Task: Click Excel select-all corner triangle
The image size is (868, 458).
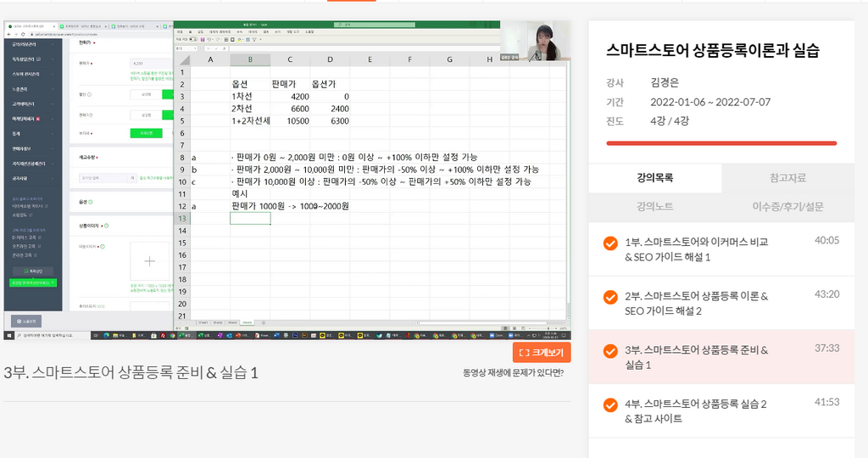Action: pos(185,60)
